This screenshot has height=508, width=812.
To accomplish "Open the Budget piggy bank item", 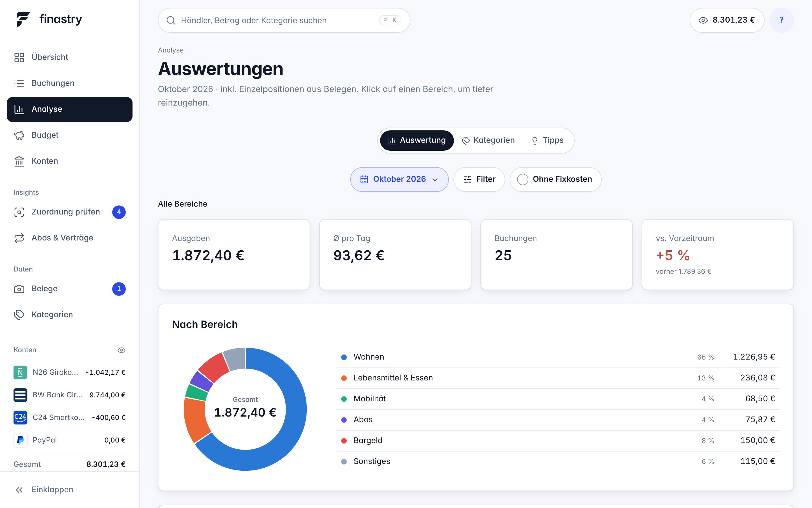I will pos(69,135).
